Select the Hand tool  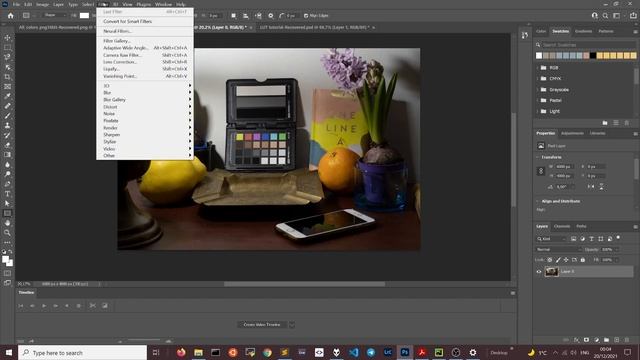[x=7, y=223]
